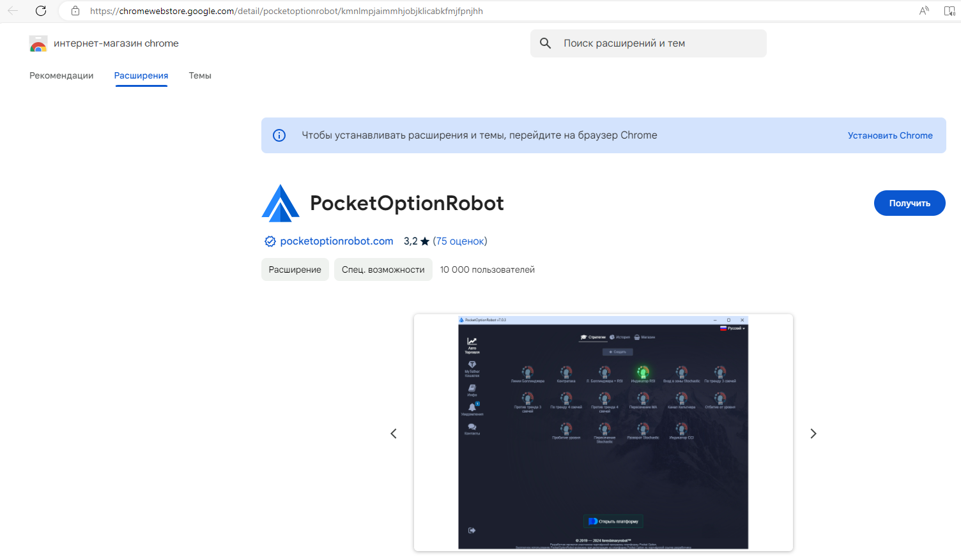Click the интернет-магазин chrome title
This screenshot has width=961, height=560.
(116, 43)
